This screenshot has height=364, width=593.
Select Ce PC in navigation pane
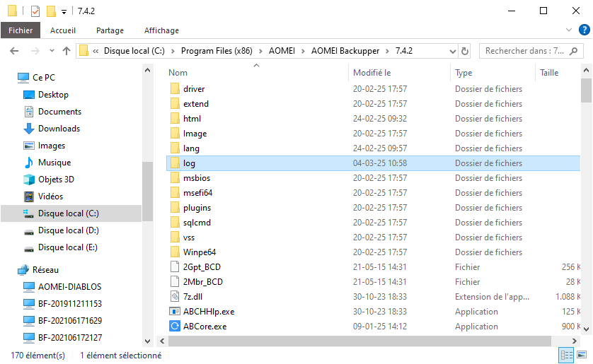tap(43, 78)
